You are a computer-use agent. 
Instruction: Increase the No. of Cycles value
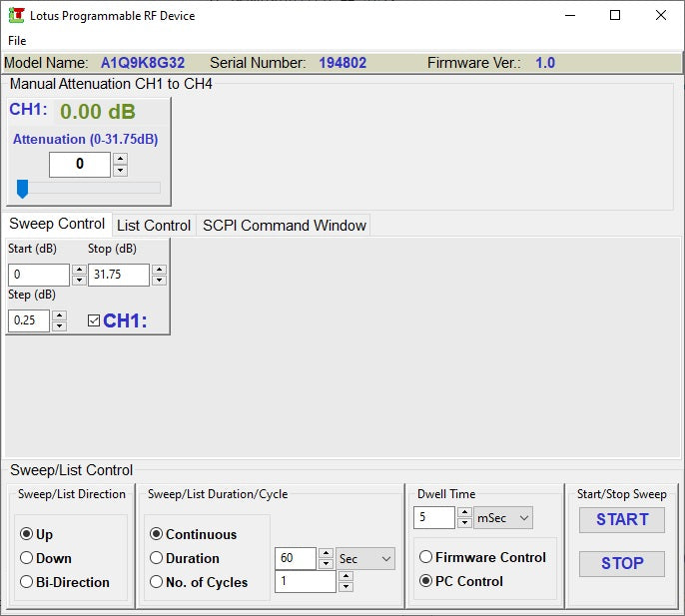pos(345,576)
